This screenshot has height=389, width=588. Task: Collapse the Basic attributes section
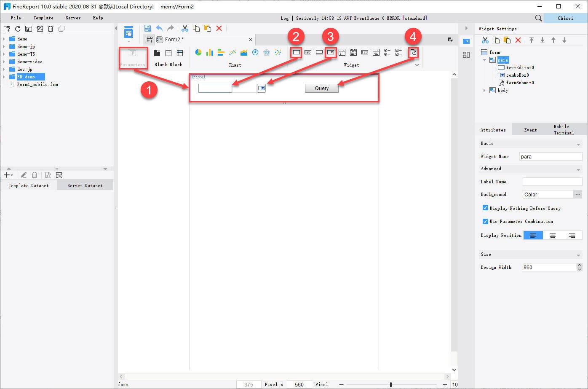point(578,144)
